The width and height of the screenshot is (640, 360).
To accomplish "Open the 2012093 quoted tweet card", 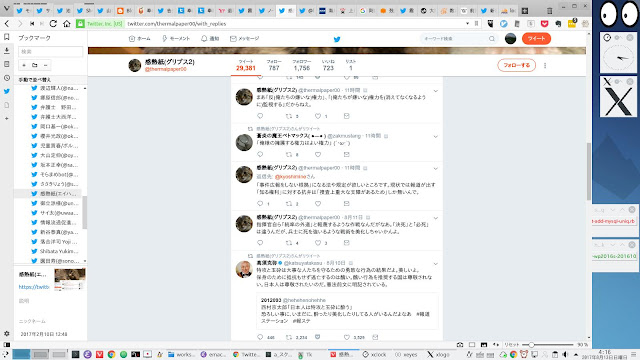I will [347, 311].
